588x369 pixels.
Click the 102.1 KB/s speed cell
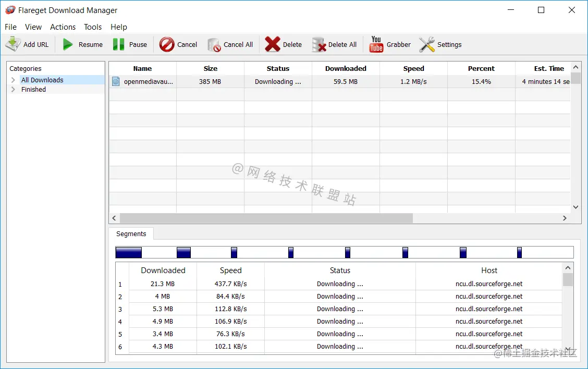coord(230,347)
